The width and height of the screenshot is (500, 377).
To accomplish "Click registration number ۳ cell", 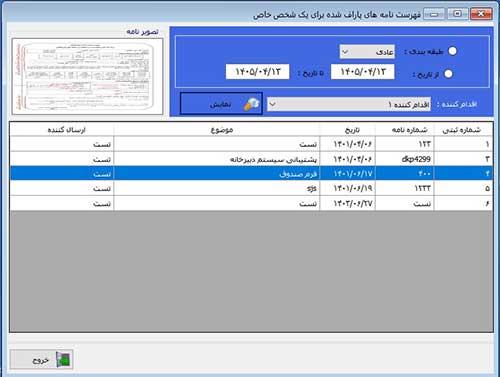I will [463, 159].
